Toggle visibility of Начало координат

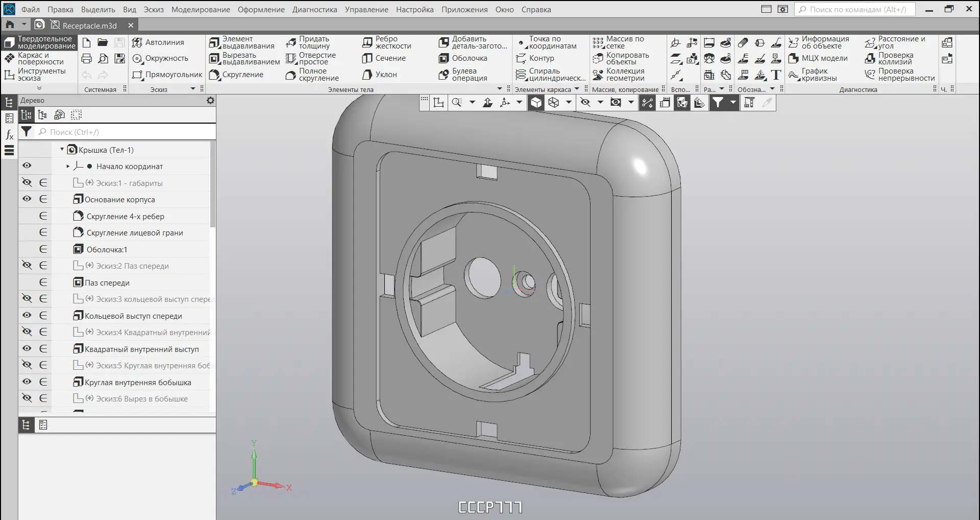[x=27, y=166]
